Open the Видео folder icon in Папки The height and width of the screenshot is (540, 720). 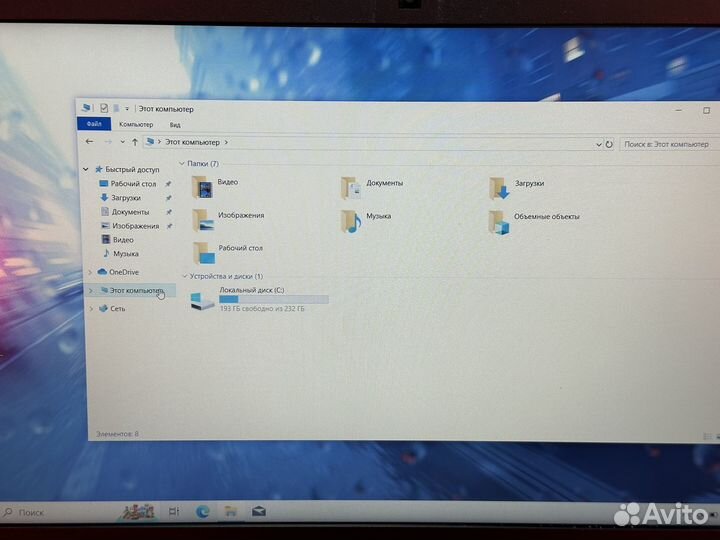click(202, 187)
